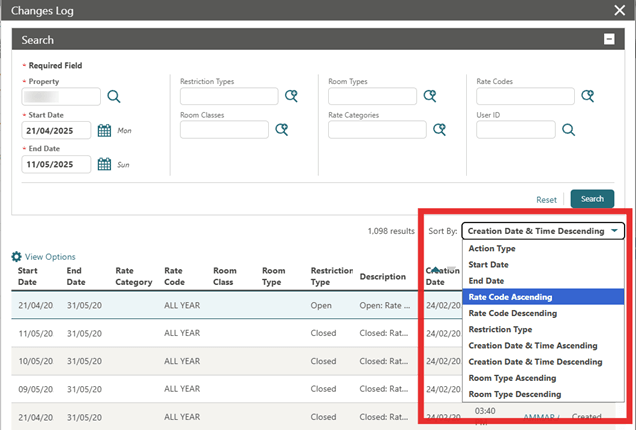The image size is (636, 430).
Task: Open Room Types lookup icon
Action: coord(430,96)
